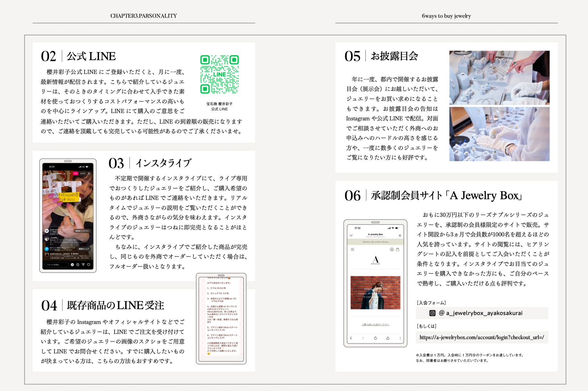Click the [入会フォーム] label
This screenshot has height=391, width=588.
[431, 303]
